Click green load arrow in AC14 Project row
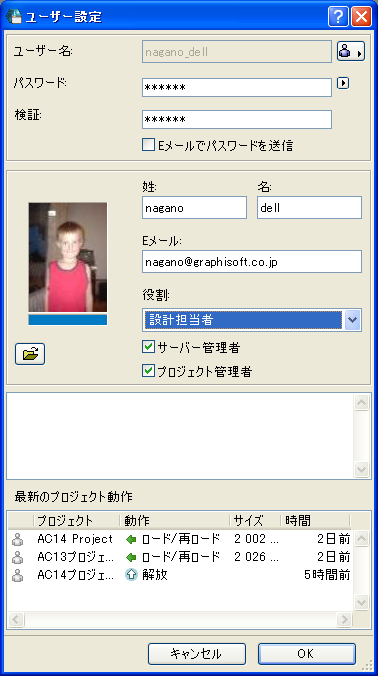378x676 pixels. [x=131, y=539]
